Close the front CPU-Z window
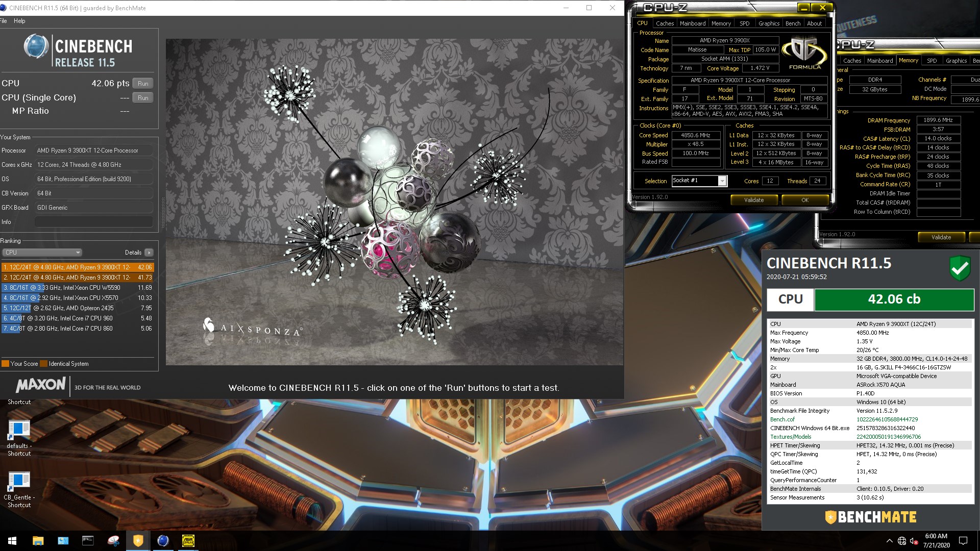The width and height of the screenshot is (980, 551). pyautogui.click(x=822, y=8)
